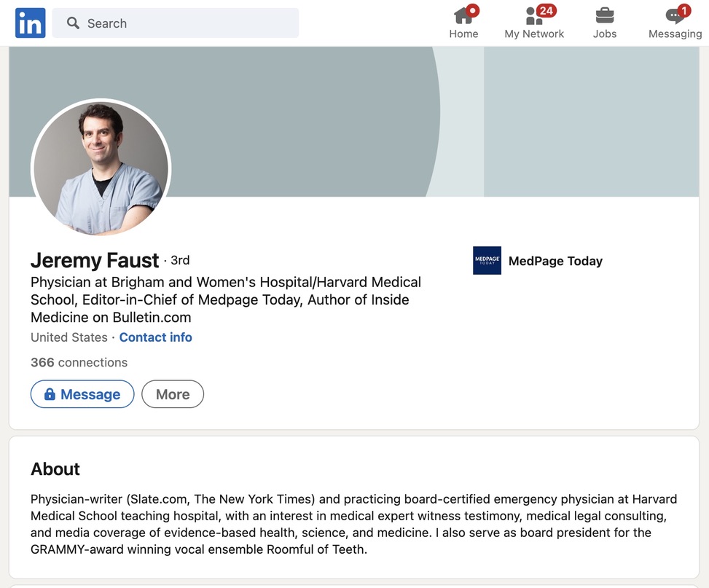The image size is (709, 588).
Task: Click the MedPage Today company logo
Action: (x=487, y=261)
